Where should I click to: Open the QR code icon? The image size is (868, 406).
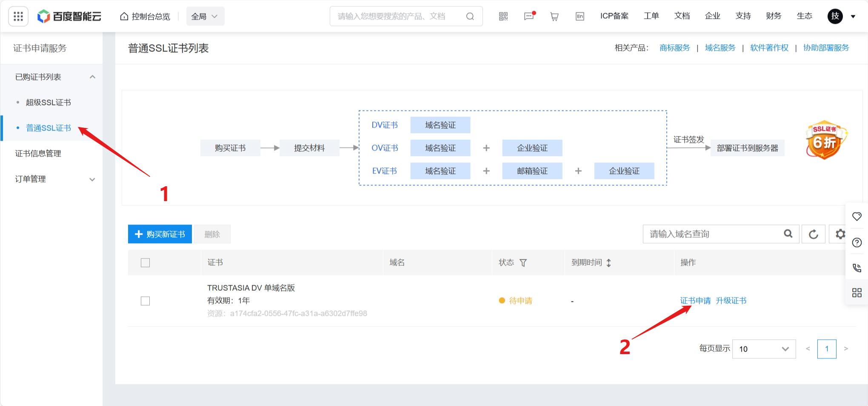pyautogui.click(x=503, y=16)
